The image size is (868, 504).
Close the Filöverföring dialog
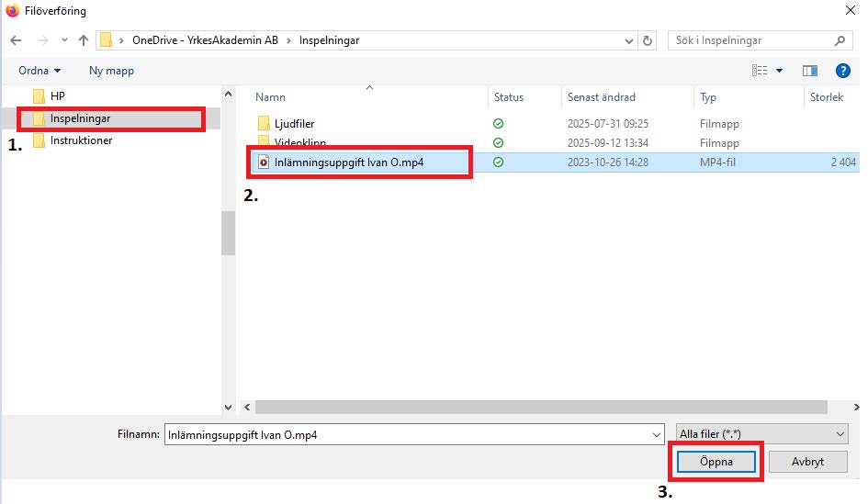(x=851, y=10)
